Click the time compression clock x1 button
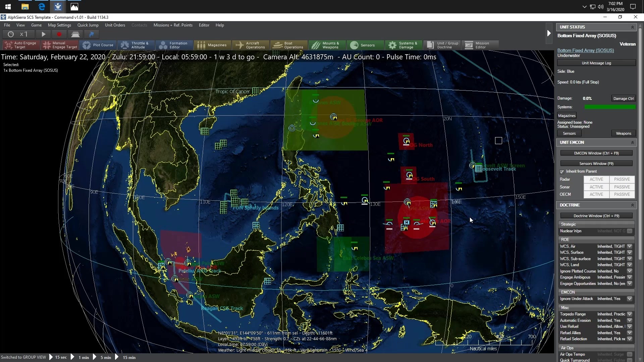The image size is (644, 362). (19, 34)
